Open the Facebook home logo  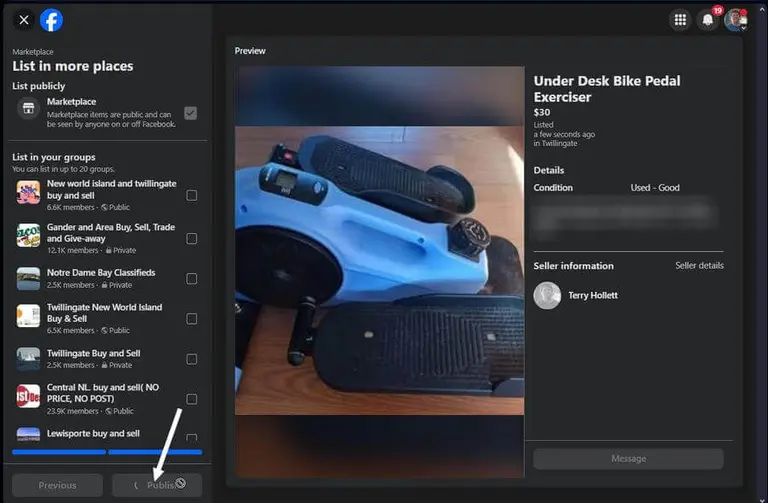(x=51, y=20)
